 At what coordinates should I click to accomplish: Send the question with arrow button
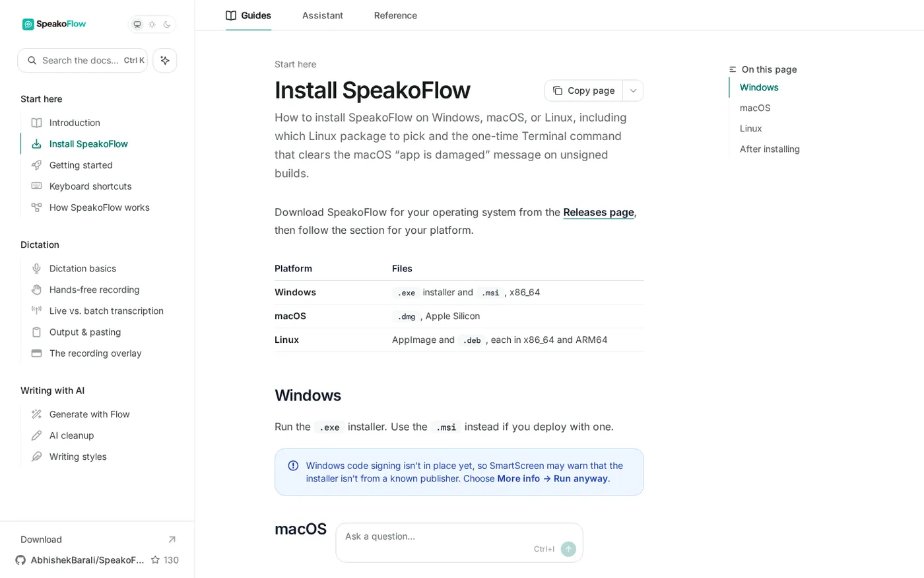tap(568, 549)
